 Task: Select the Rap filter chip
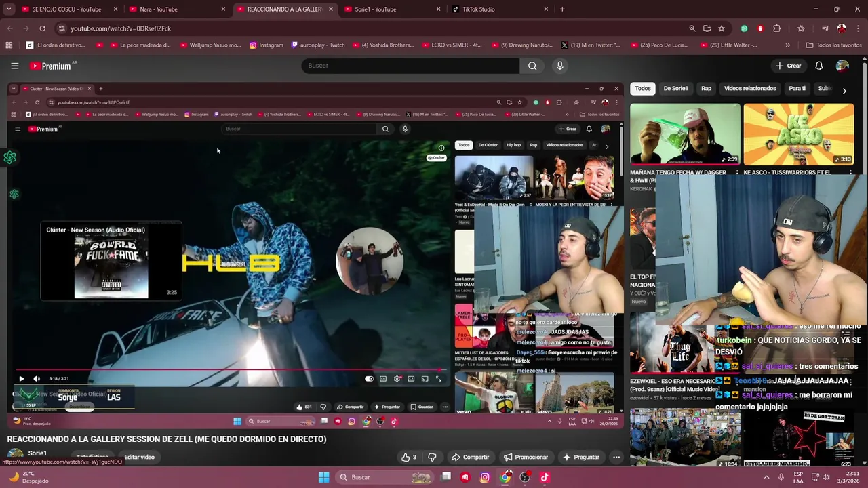tap(706, 89)
